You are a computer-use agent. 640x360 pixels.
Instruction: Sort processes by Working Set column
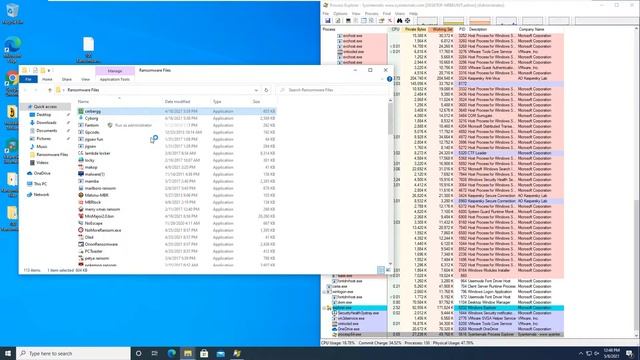[442, 29]
